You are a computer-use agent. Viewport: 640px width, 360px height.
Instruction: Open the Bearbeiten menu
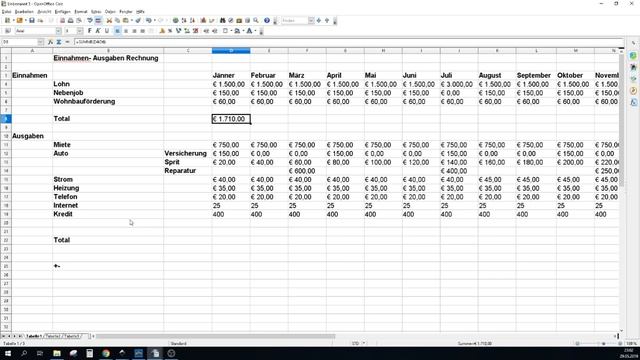click(x=24, y=12)
